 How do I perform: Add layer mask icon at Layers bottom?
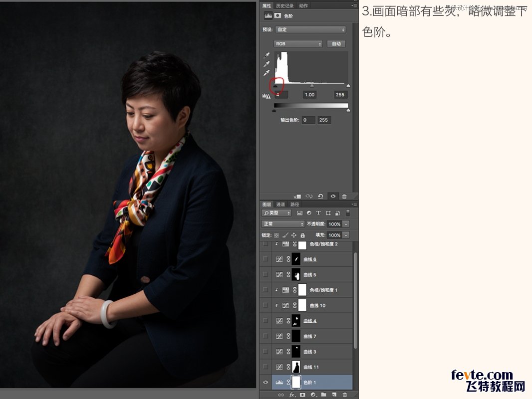tap(302, 395)
